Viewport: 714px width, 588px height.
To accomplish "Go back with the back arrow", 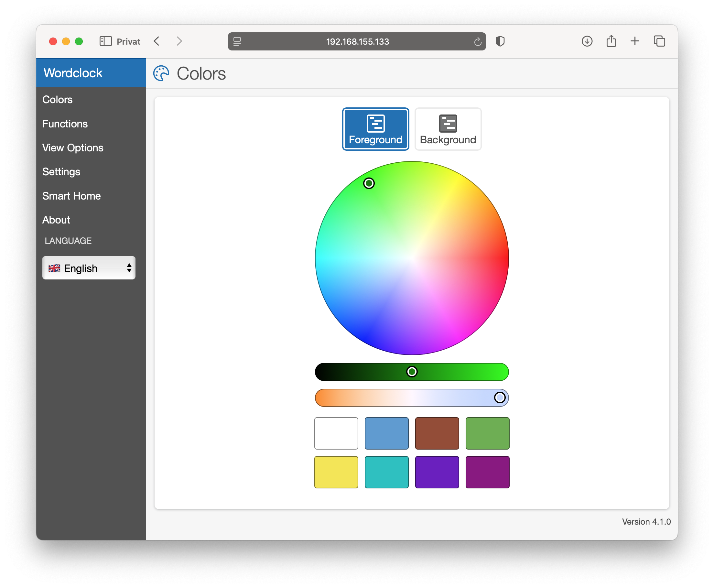I will (157, 41).
